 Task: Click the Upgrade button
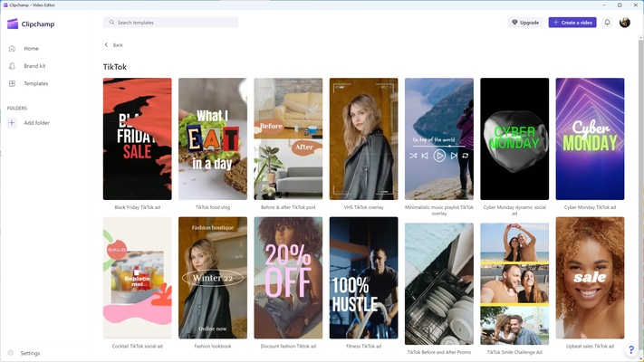point(525,23)
